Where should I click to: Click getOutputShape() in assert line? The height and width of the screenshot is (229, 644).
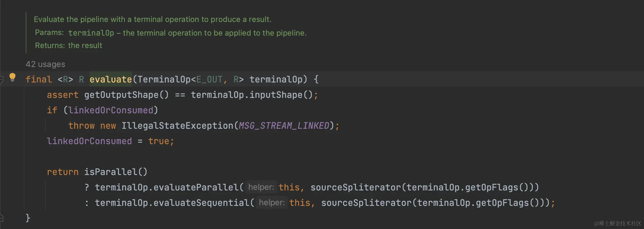coord(126,95)
